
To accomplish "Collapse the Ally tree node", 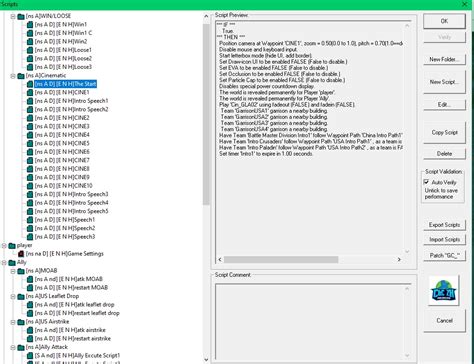I will tap(4, 263).
